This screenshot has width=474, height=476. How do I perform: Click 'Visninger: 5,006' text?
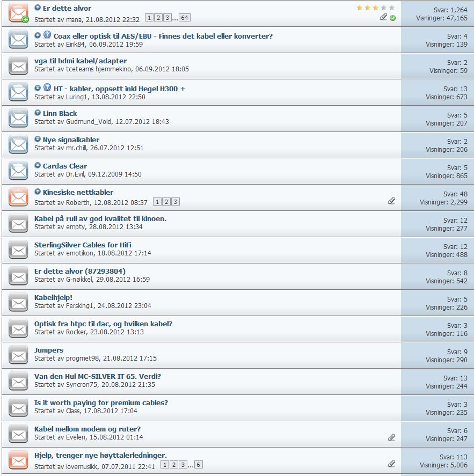(443, 465)
